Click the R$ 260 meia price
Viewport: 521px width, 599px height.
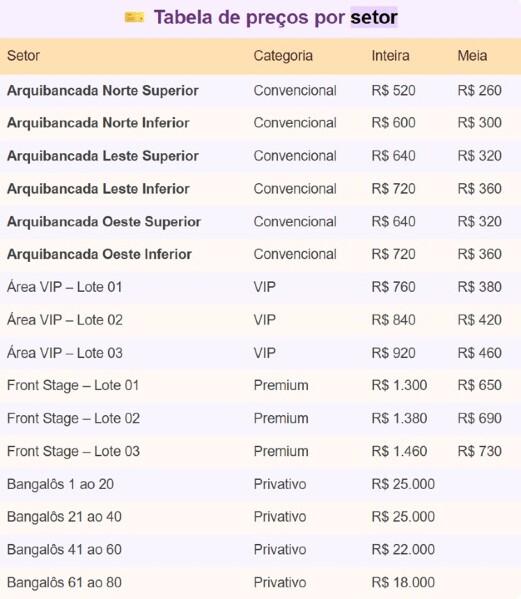tap(479, 91)
